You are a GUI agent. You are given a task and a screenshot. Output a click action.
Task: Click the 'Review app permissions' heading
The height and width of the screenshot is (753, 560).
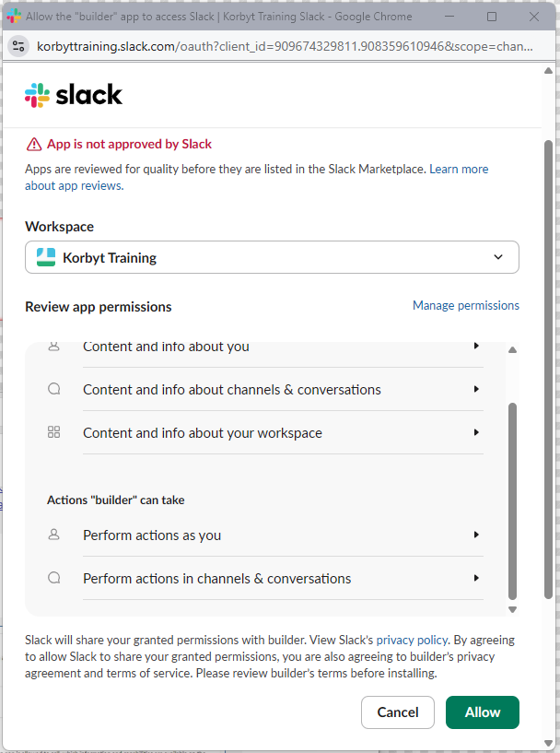coord(99,307)
